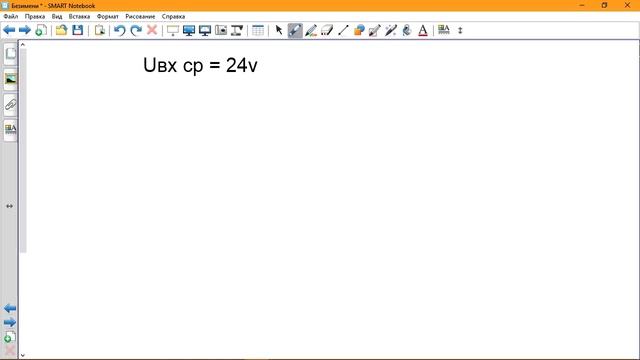This screenshot has width=640, height=360.
Task: Add a new page from top toolbar
Action: tap(41, 30)
